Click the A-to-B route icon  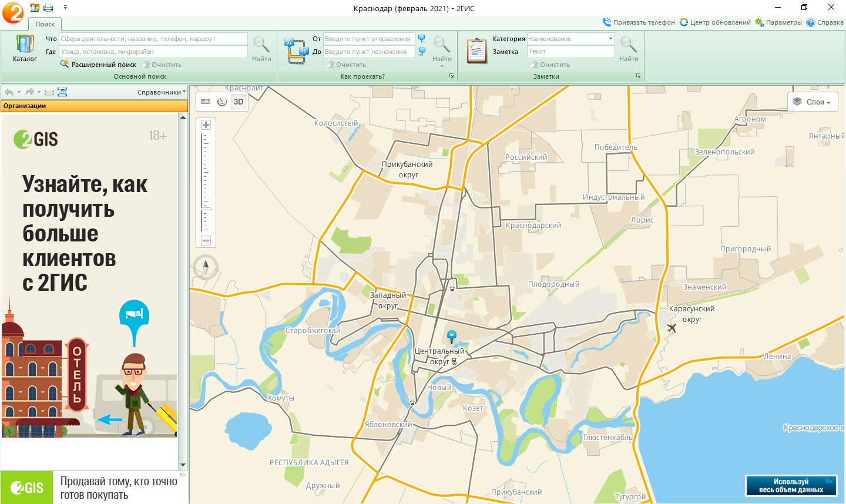[x=296, y=51]
